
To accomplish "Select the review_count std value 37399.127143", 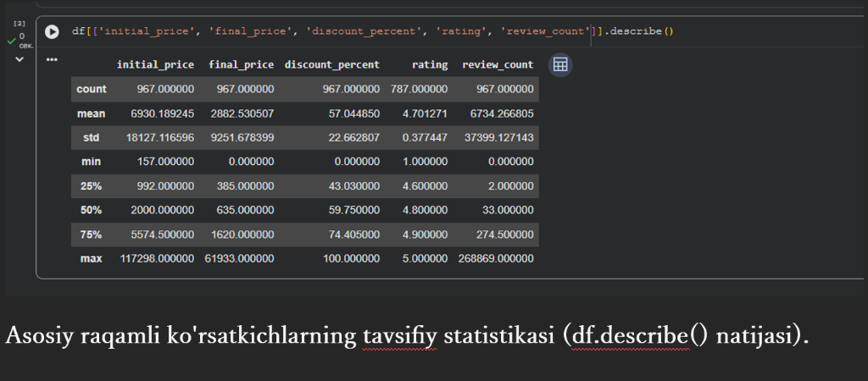I will pyautogui.click(x=499, y=138).
